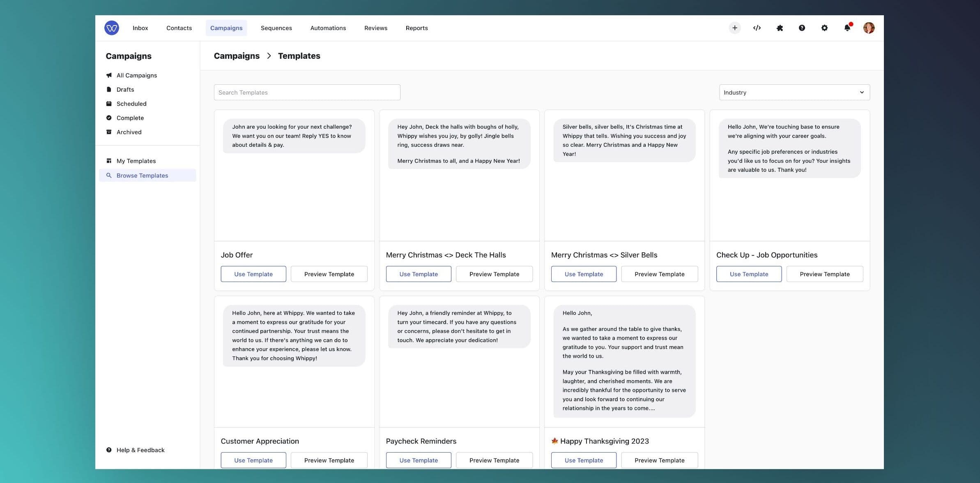Switch to the Sequences tab
This screenshot has height=483, width=980.
[x=276, y=28]
